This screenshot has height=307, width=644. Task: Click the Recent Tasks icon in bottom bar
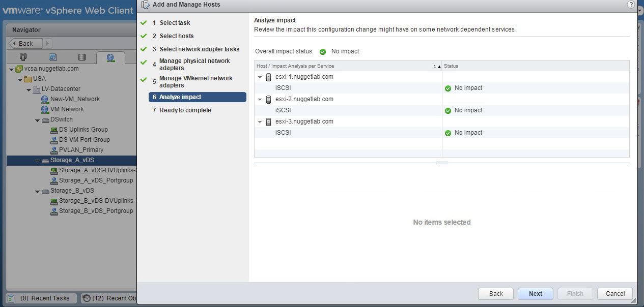click(x=11, y=298)
